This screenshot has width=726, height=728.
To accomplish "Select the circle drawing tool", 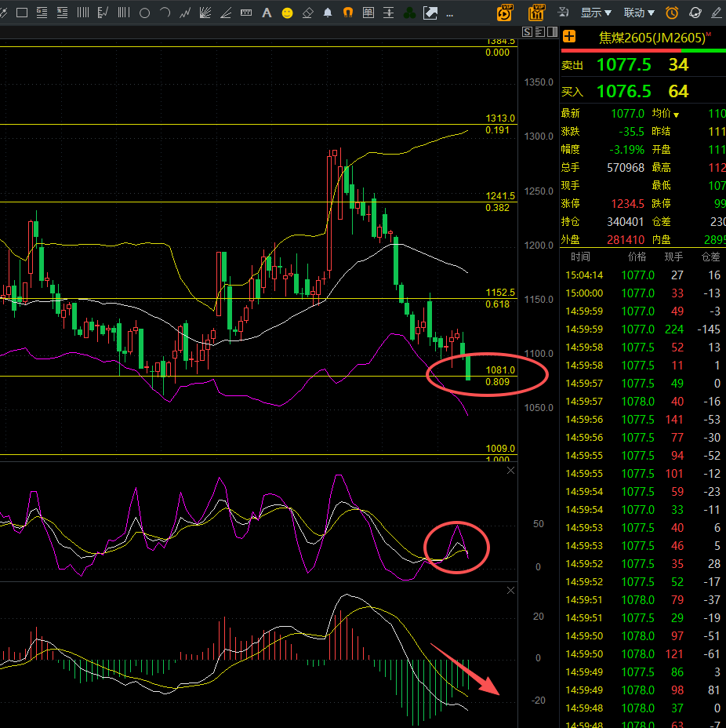I will click(144, 13).
